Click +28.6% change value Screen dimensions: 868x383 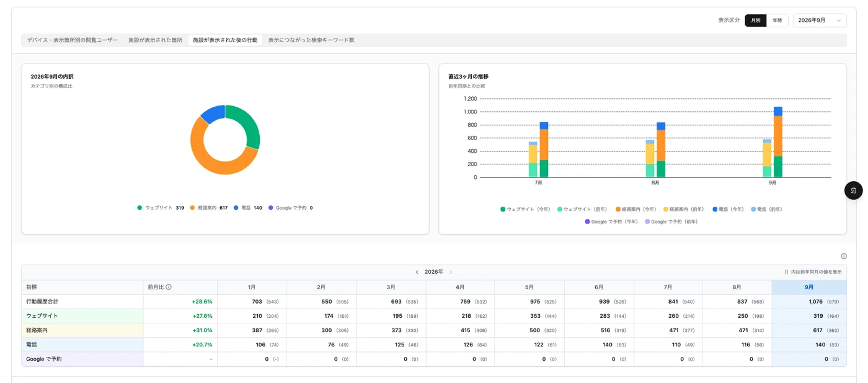tap(202, 302)
